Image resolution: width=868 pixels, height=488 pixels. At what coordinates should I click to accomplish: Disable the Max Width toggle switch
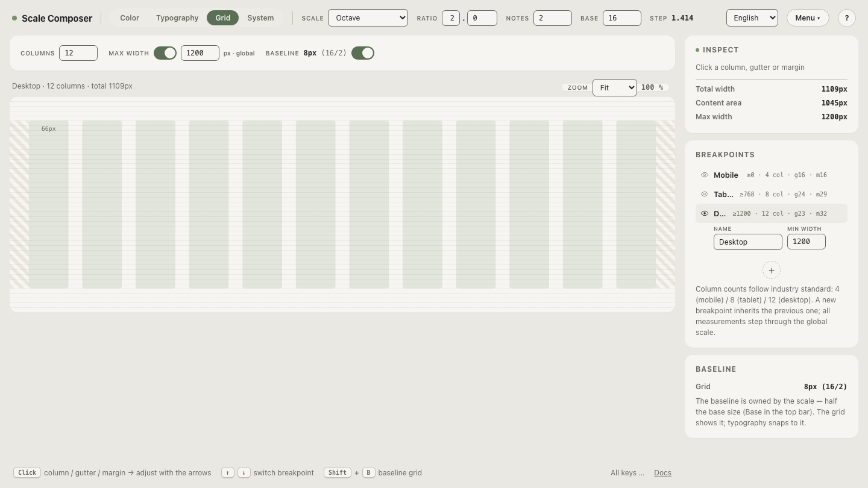tap(165, 53)
